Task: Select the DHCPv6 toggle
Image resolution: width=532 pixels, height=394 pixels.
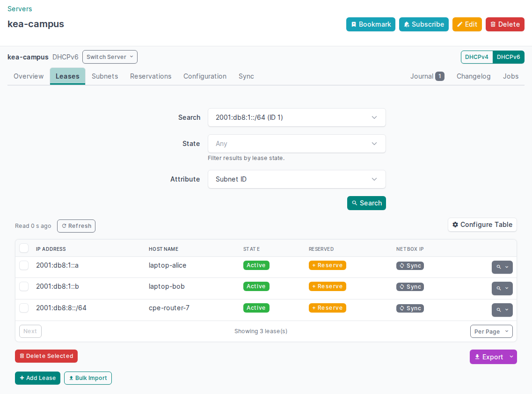Action: [x=508, y=57]
